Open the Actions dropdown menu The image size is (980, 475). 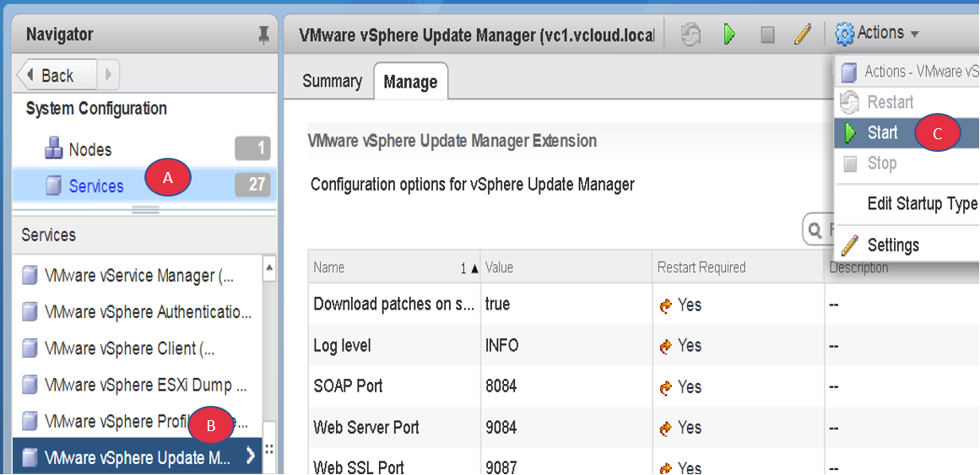tap(878, 33)
